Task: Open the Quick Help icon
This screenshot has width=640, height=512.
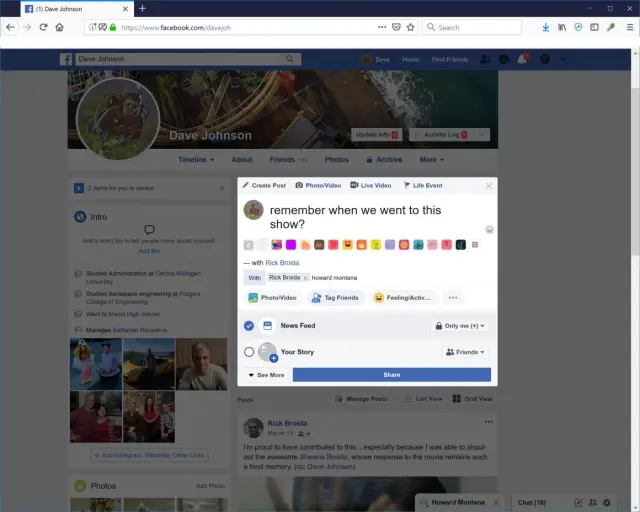Action: 544,59
